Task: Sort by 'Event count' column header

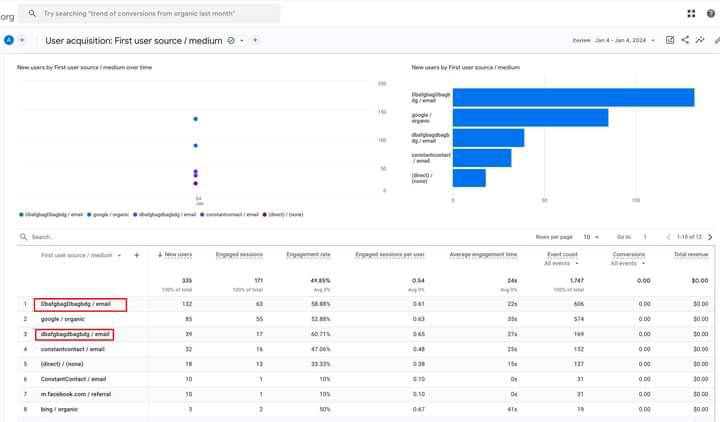Action: (562, 254)
